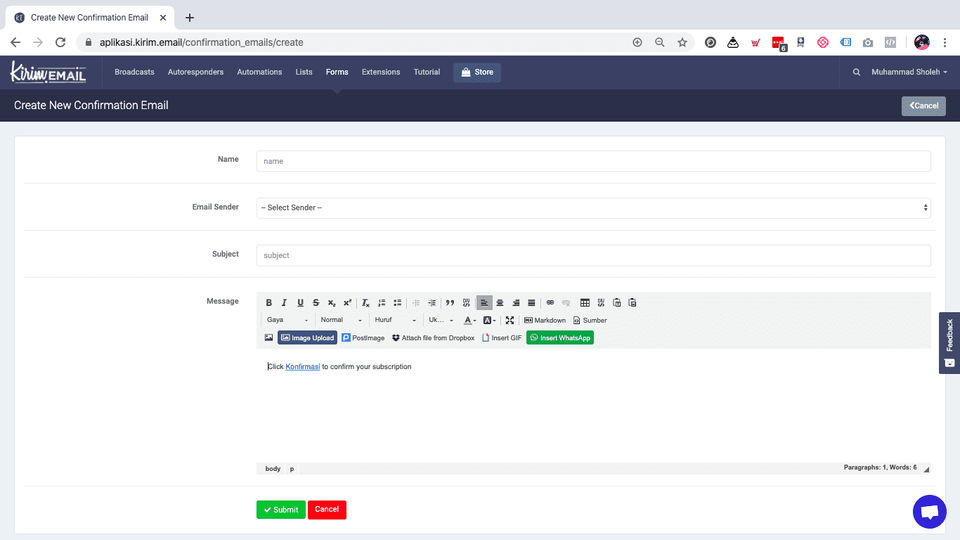Align text left
Screen dimensions: 960x540
click(484, 302)
